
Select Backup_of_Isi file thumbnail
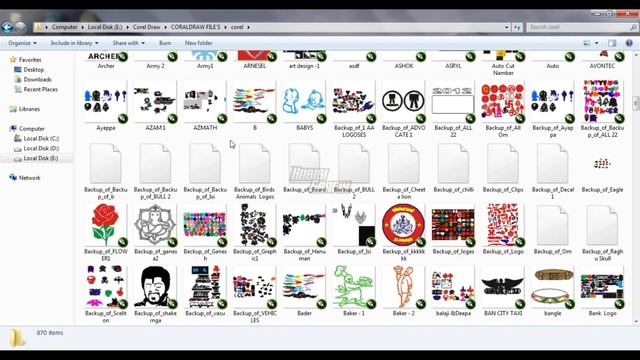point(354,225)
